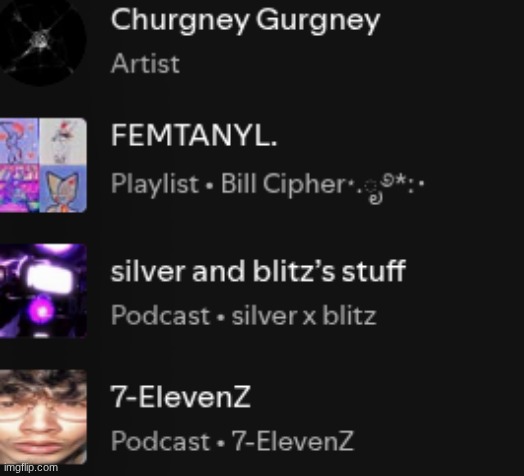
Task: Select the FEMTANYL. playlist title
Action: pyautogui.click(x=194, y=136)
